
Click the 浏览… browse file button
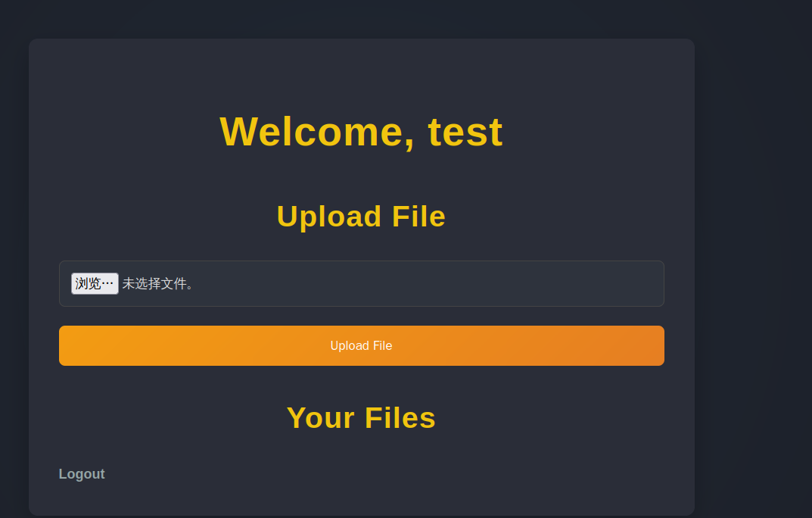(x=95, y=283)
